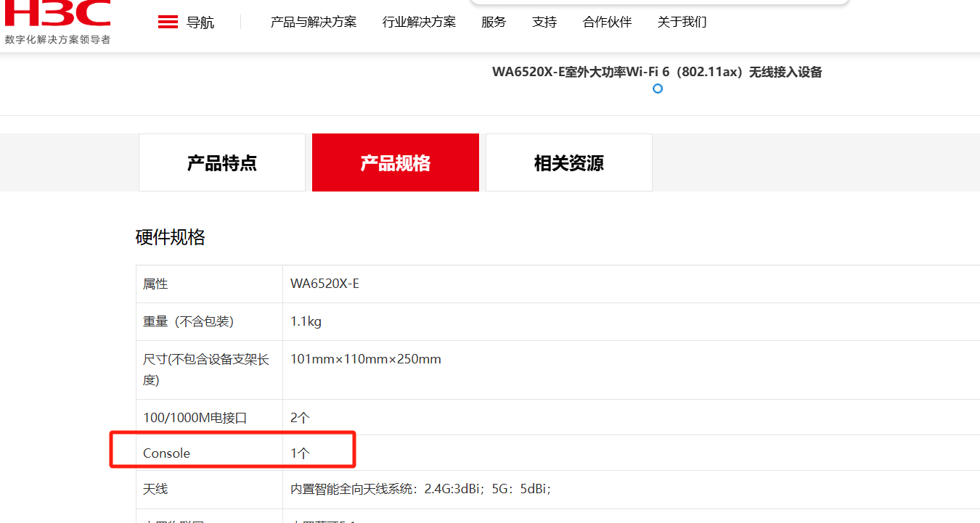The width and height of the screenshot is (980, 523).
Task: Click the 100/1000M电接口 row label
Action: 195,418
